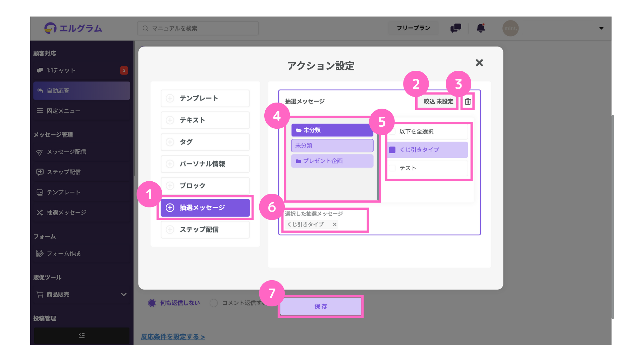Open ステップ配信 in sidebar
644x362 pixels.
click(82, 172)
